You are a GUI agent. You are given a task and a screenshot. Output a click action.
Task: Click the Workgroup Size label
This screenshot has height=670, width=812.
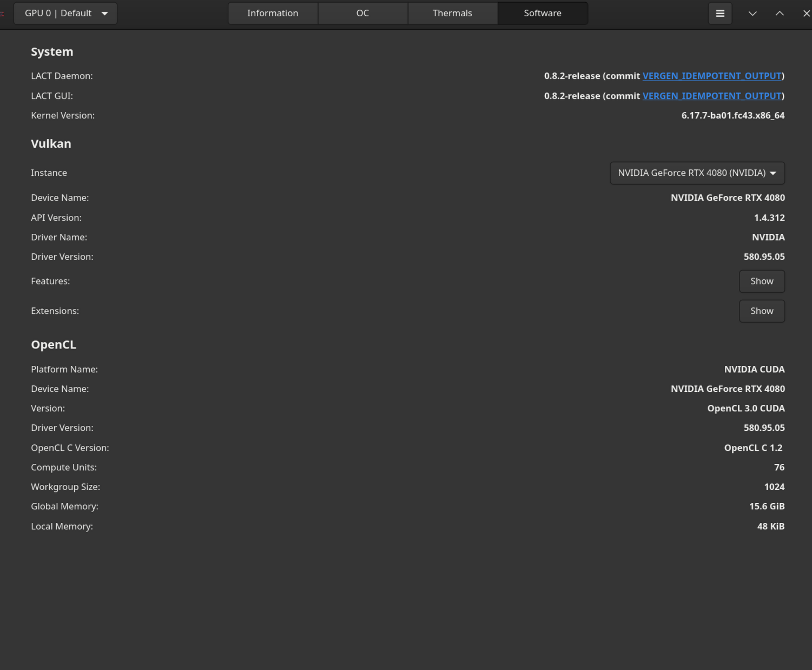65,487
